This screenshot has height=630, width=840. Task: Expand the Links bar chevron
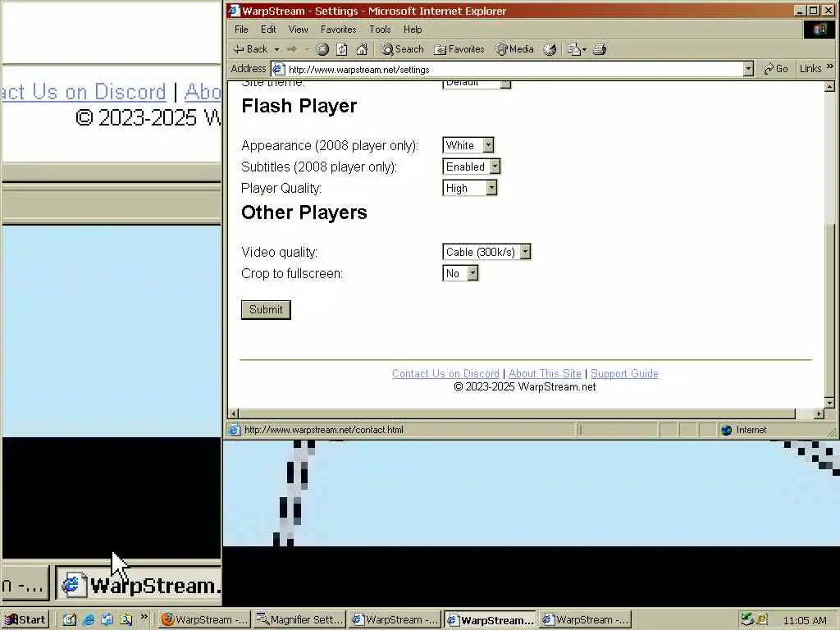coord(830,66)
